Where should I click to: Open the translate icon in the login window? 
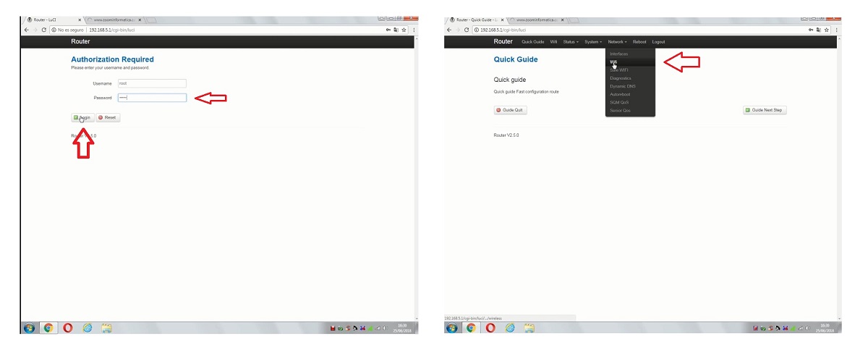396,30
